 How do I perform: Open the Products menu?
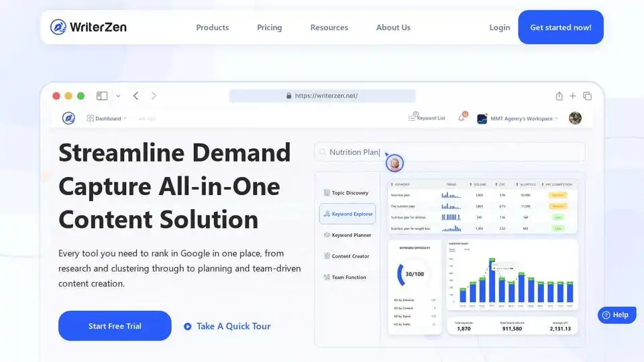pyautogui.click(x=212, y=27)
